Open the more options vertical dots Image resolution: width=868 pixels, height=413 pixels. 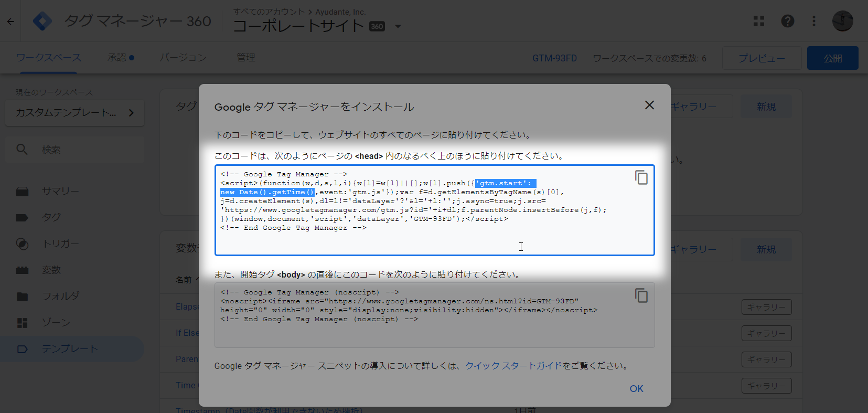tap(814, 21)
